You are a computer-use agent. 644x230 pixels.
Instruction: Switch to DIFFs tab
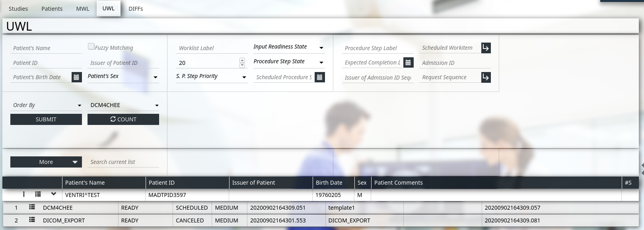point(136,8)
